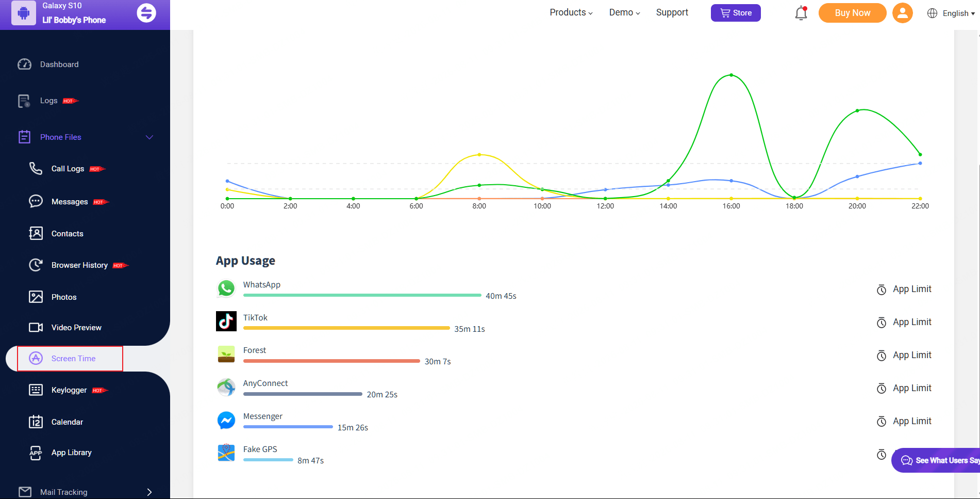Click the 8m 47s Fake GPS duration

[x=310, y=461]
